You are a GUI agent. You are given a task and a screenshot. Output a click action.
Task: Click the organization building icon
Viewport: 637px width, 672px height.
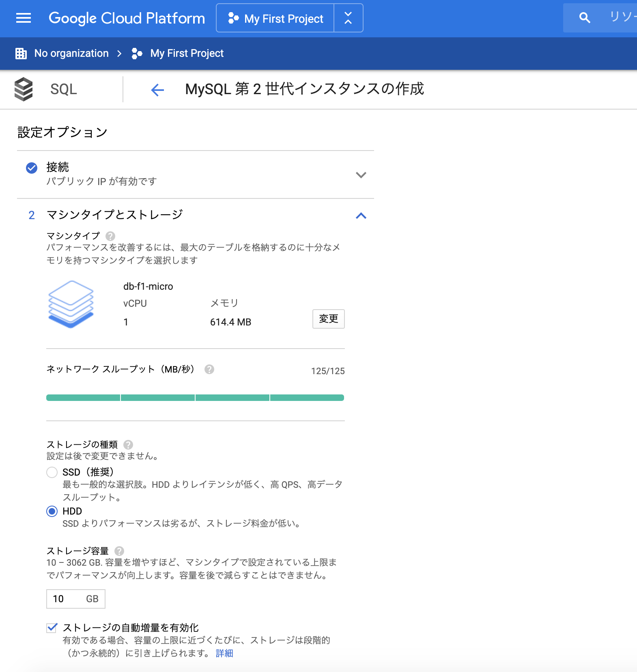(21, 54)
